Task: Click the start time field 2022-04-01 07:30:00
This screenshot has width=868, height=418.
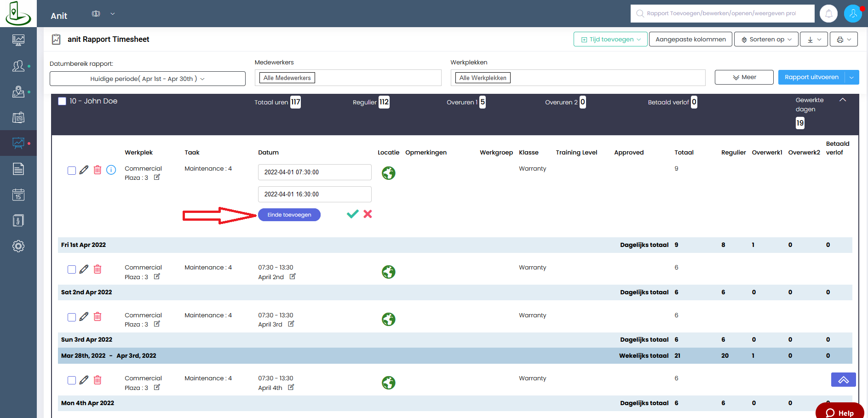Action: 315,172
